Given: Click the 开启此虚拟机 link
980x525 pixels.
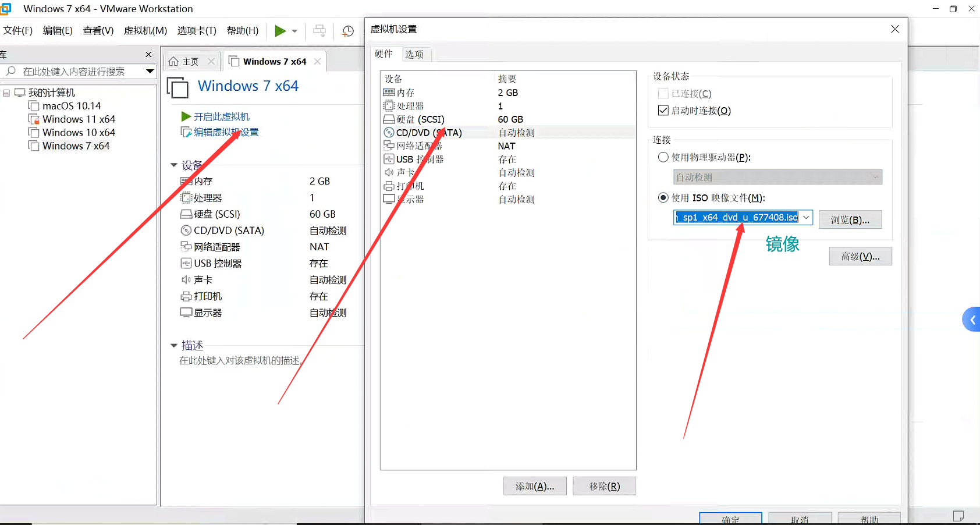Looking at the screenshot, I should [221, 117].
